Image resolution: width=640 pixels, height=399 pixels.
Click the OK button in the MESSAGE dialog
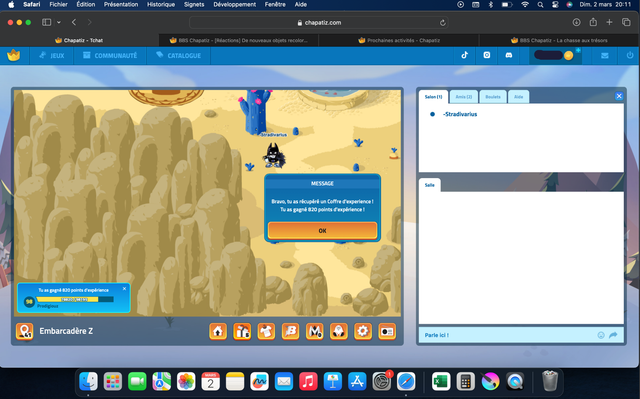point(322,231)
